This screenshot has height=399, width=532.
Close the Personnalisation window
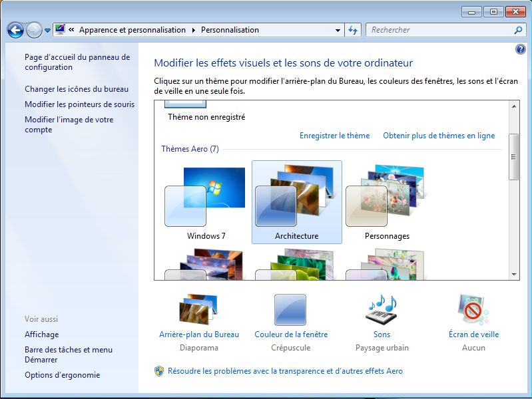tap(515, 12)
